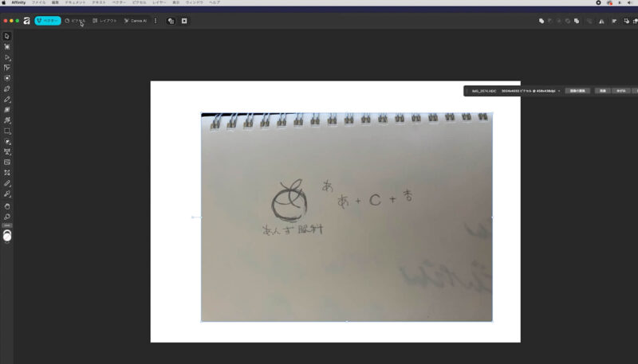Open the ウィンドウ menu
The width and height of the screenshot is (638, 364).
point(194,2)
